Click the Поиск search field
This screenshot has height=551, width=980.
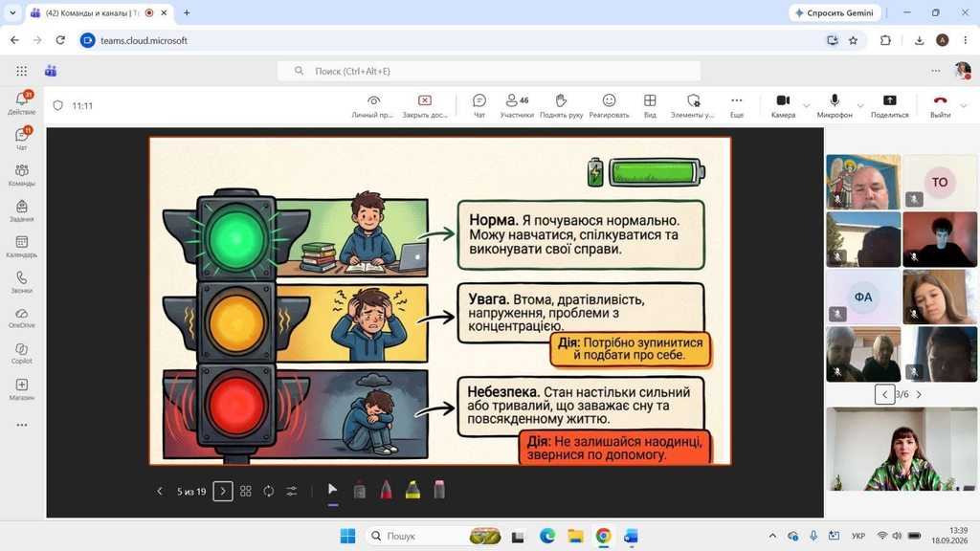click(489, 71)
